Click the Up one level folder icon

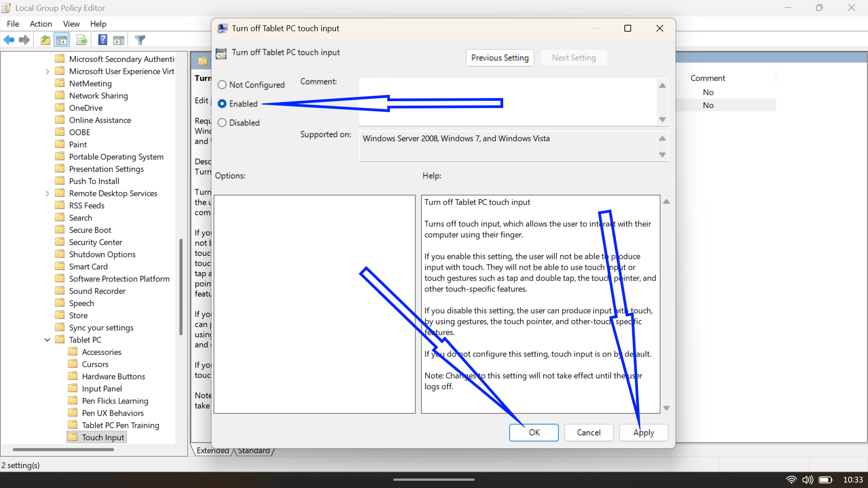point(45,40)
